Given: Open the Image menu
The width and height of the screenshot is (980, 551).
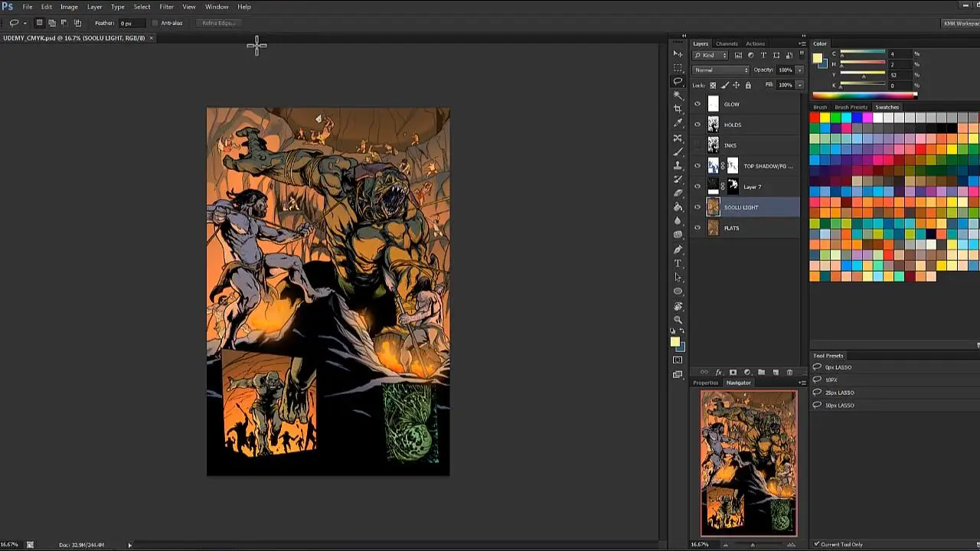Looking at the screenshot, I should click(x=69, y=7).
